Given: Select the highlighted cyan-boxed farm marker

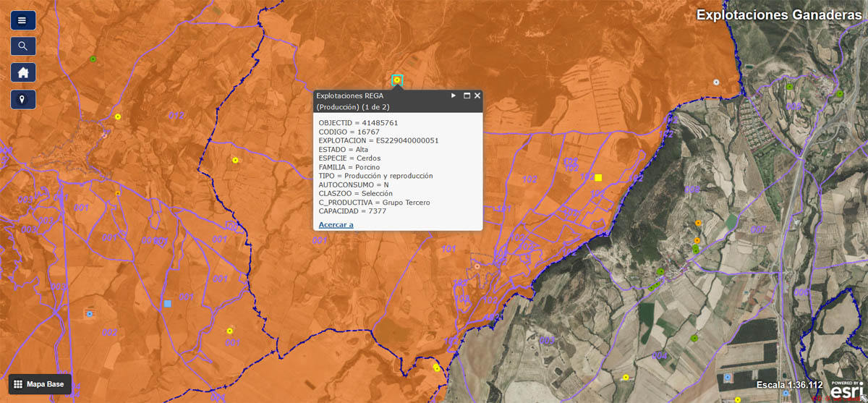Looking at the screenshot, I should pyautogui.click(x=397, y=80).
